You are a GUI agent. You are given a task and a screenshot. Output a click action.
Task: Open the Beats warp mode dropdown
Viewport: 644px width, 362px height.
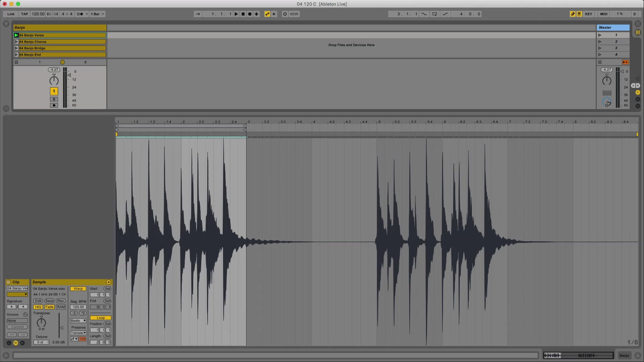[x=78, y=321]
